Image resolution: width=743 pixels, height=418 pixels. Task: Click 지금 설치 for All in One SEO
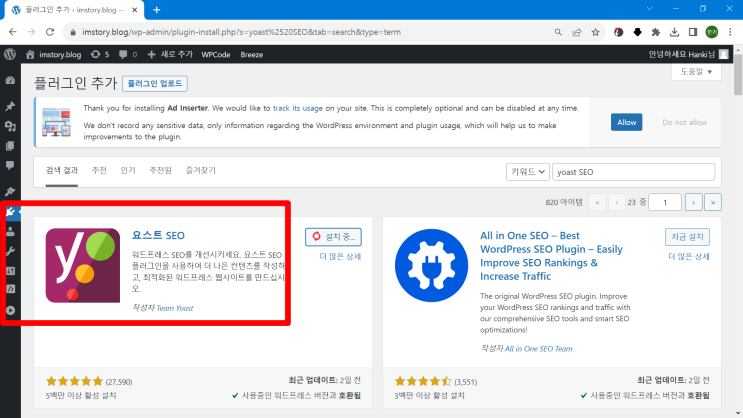click(x=687, y=236)
